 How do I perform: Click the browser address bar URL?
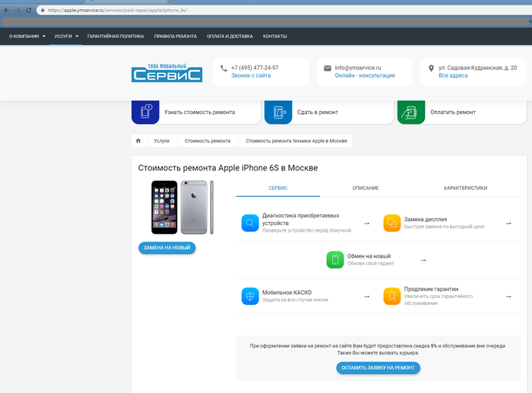(122, 11)
